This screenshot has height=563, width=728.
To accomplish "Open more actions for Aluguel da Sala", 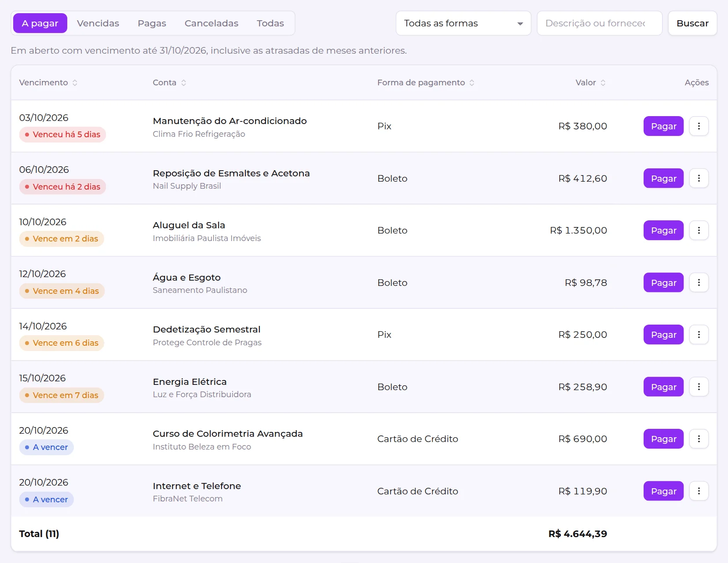I will 699,230.
